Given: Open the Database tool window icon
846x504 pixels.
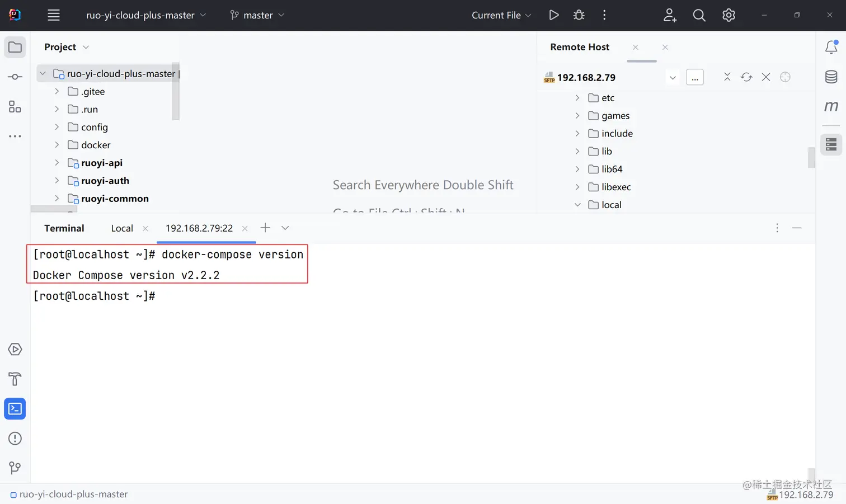Looking at the screenshot, I should click(831, 77).
